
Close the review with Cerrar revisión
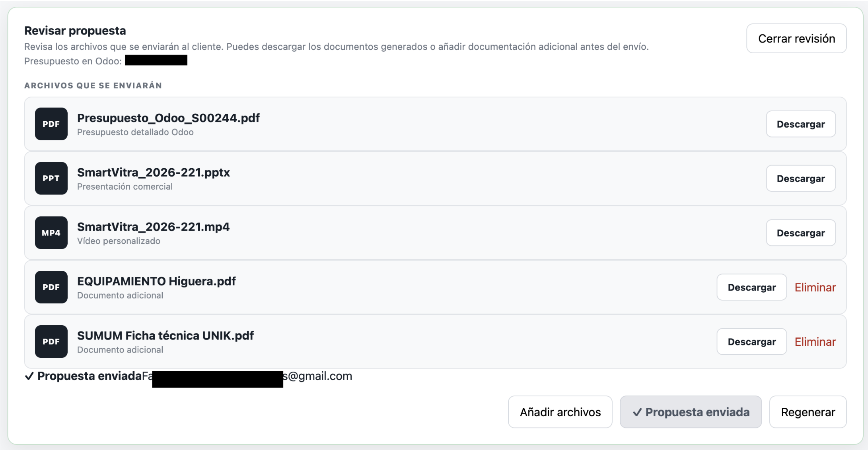[796, 39]
